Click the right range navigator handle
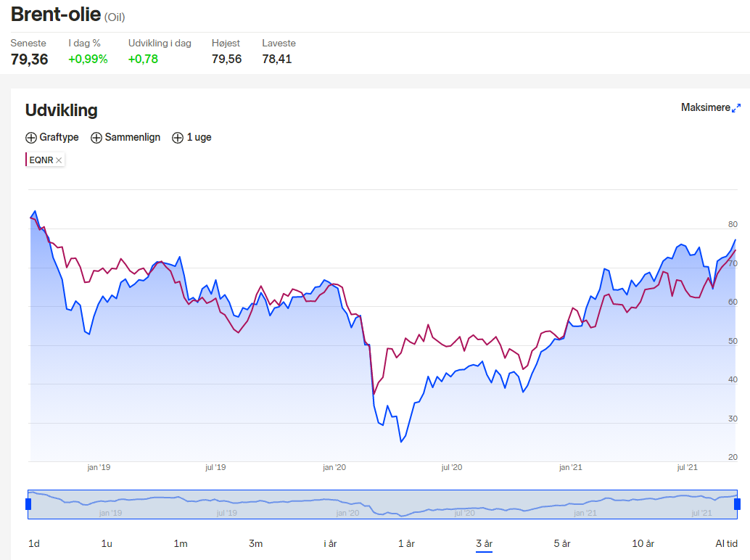This screenshot has width=750, height=560. tap(737, 504)
